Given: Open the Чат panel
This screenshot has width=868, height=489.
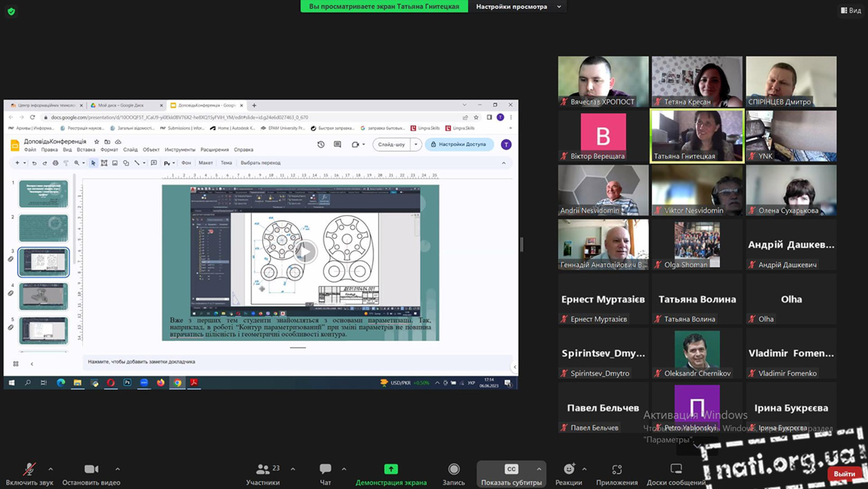Looking at the screenshot, I should (325, 474).
